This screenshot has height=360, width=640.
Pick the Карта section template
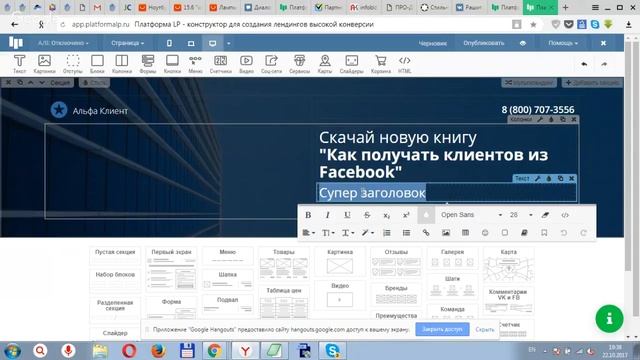(509, 264)
